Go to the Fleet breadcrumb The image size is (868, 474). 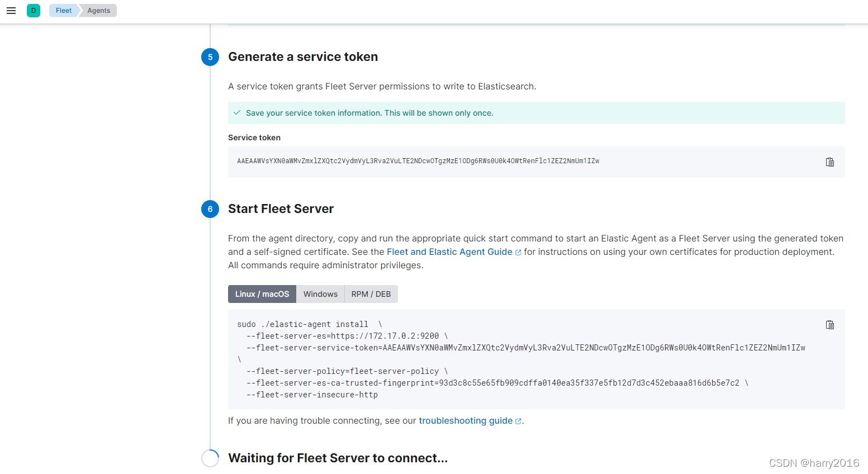coord(64,11)
